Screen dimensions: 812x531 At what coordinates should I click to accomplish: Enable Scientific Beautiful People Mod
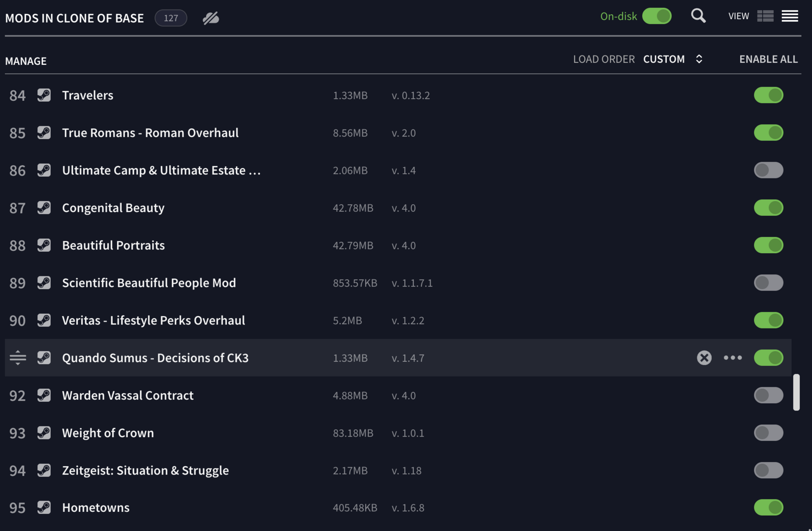point(769,283)
